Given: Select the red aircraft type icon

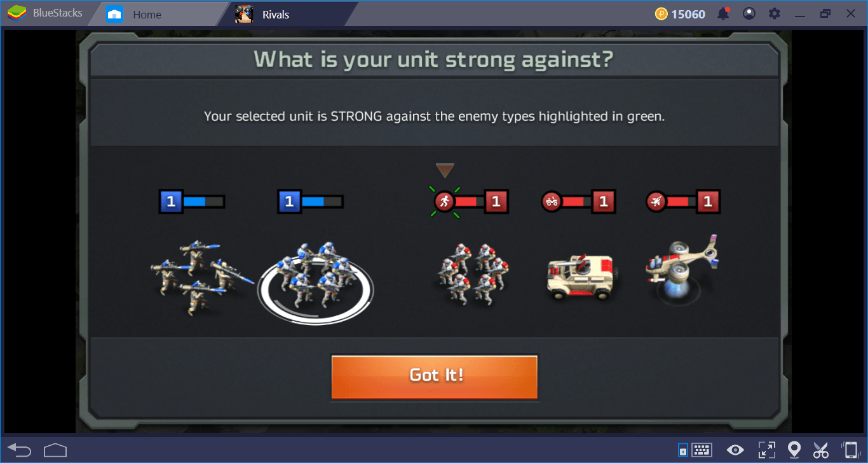Looking at the screenshot, I should [x=656, y=202].
